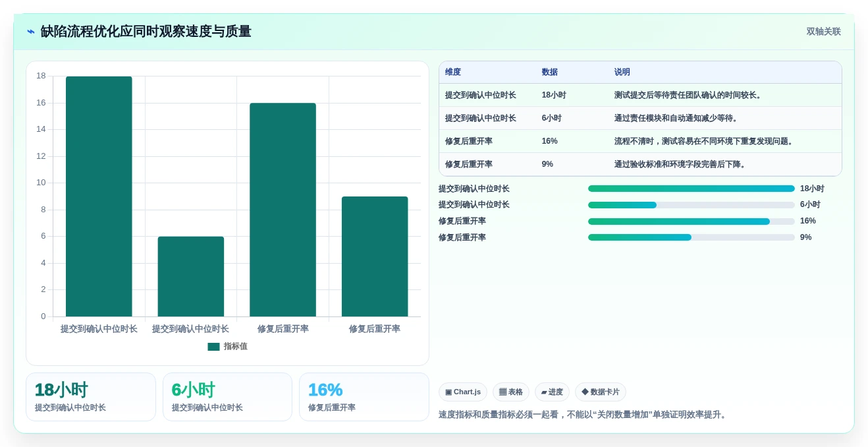Click the y-axis tick label 12
The image size is (868, 447).
click(x=41, y=156)
